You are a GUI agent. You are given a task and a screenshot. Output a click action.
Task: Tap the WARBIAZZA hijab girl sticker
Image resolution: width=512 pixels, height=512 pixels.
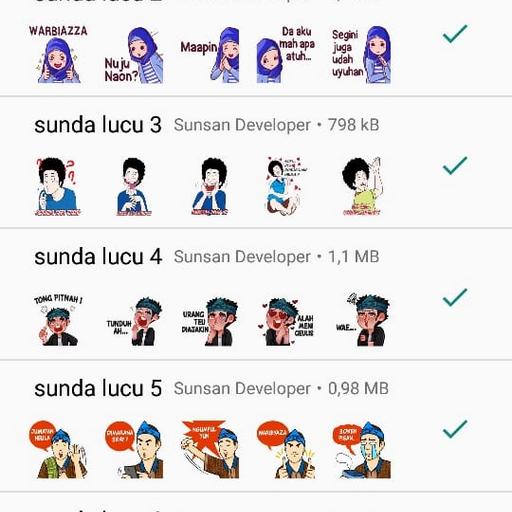click(58, 54)
